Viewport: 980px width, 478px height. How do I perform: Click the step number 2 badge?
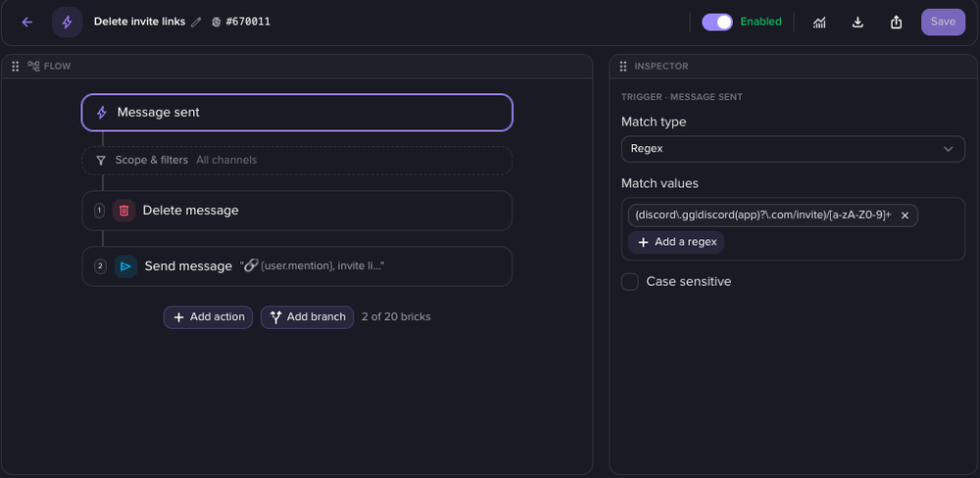point(100,266)
